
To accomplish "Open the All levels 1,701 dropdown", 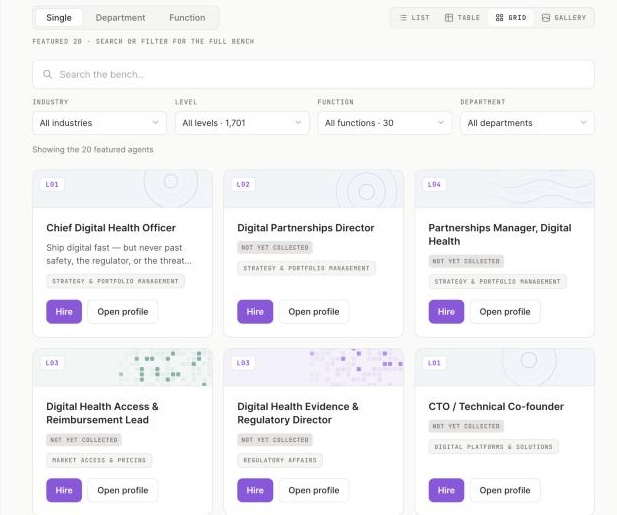I will [x=242, y=123].
